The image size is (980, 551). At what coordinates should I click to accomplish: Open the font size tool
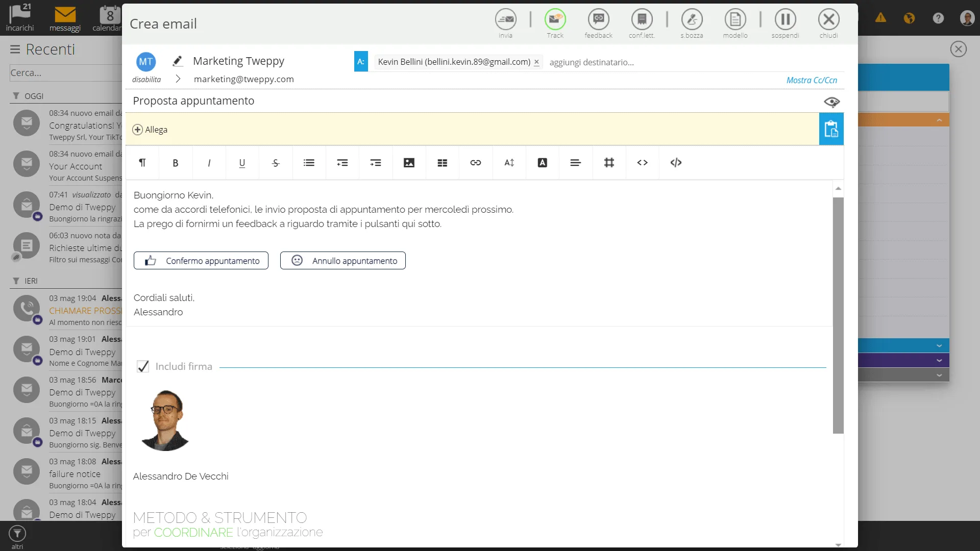[x=509, y=163]
